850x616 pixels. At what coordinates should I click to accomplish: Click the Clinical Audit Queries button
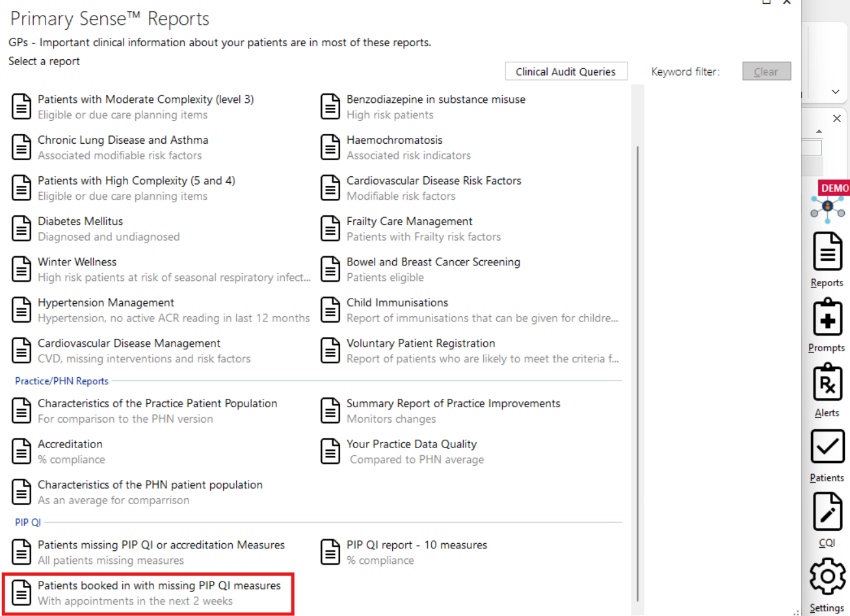[x=566, y=72]
